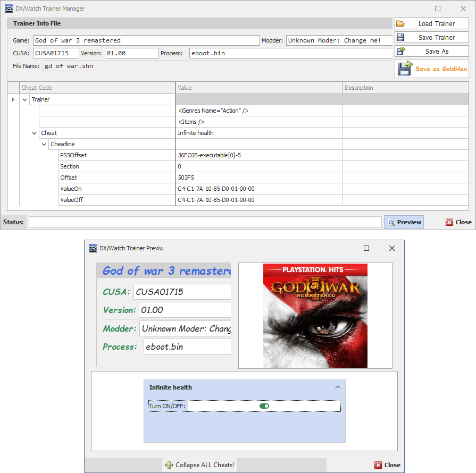Select the PS5Offset tree row
The height and width of the screenshot is (473, 476).
point(116,155)
